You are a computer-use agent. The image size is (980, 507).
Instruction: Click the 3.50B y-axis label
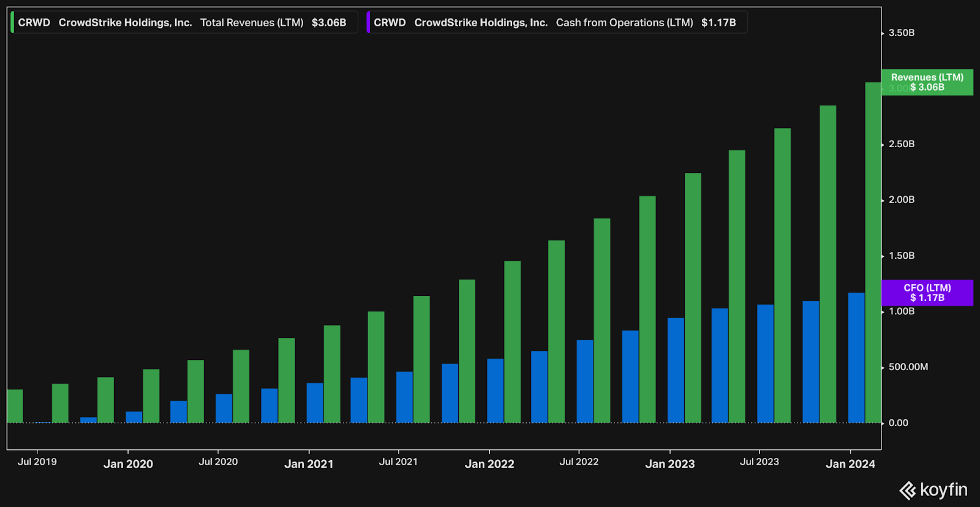tap(901, 33)
